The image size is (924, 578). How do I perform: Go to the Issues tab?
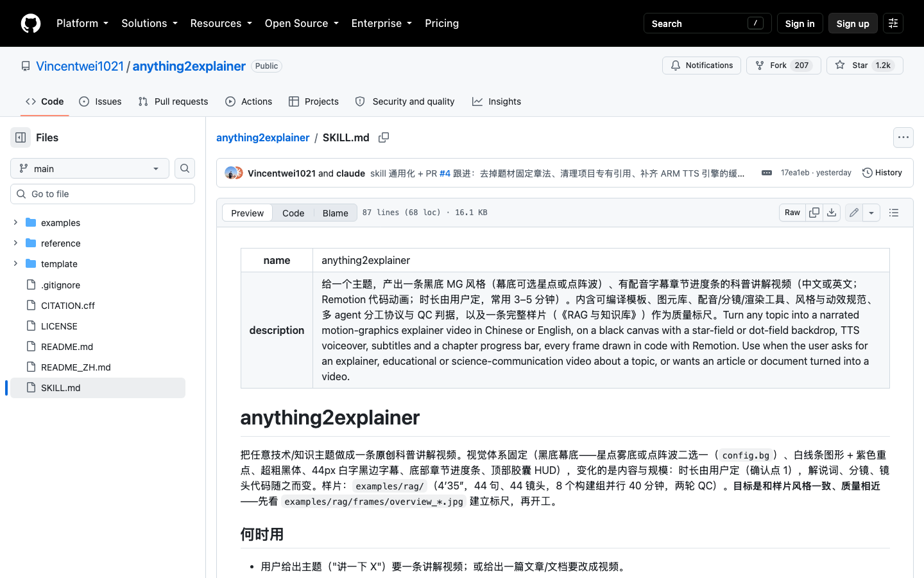click(100, 101)
